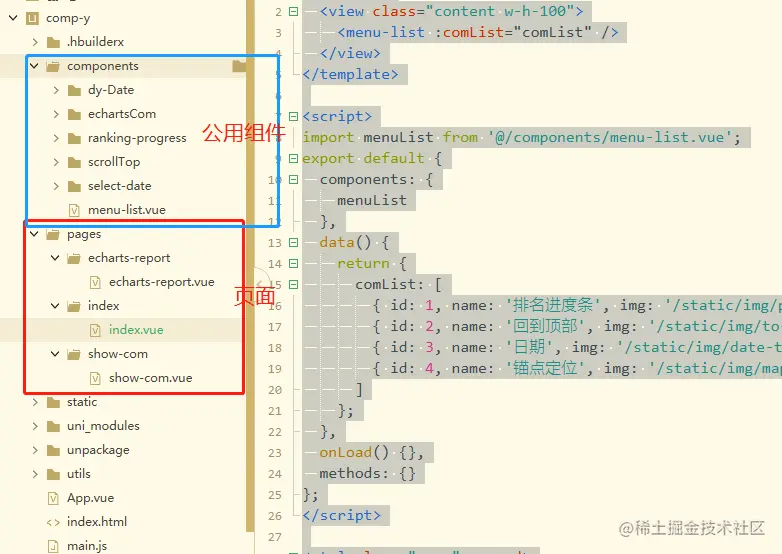Click the '排名进度条' string in code
This screenshot has width=782, height=554.
(x=553, y=305)
